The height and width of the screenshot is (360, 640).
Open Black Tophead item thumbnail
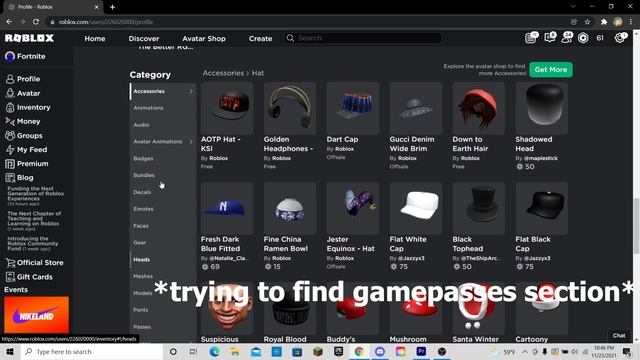click(479, 208)
